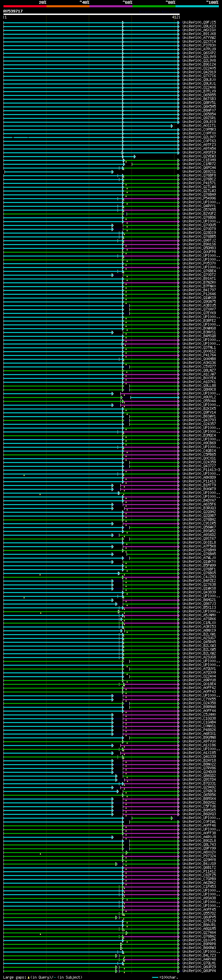Click the =100char. scale legend
Image resolution: width=222 pixels, height=980 pixels.
[165, 977]
